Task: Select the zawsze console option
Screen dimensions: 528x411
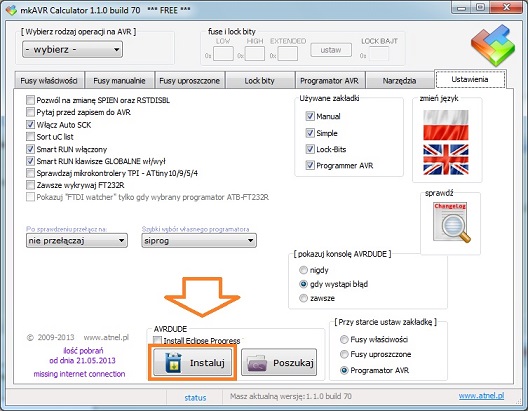Action: (303, 298)
